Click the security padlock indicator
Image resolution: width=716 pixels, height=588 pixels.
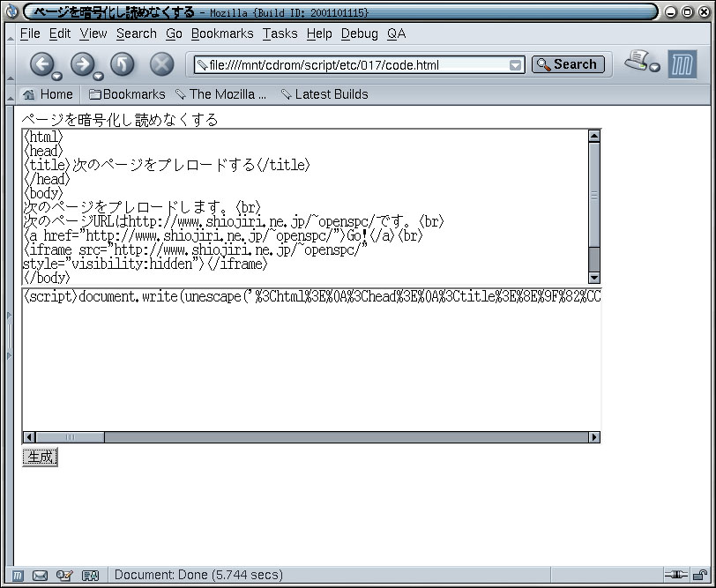699,576
